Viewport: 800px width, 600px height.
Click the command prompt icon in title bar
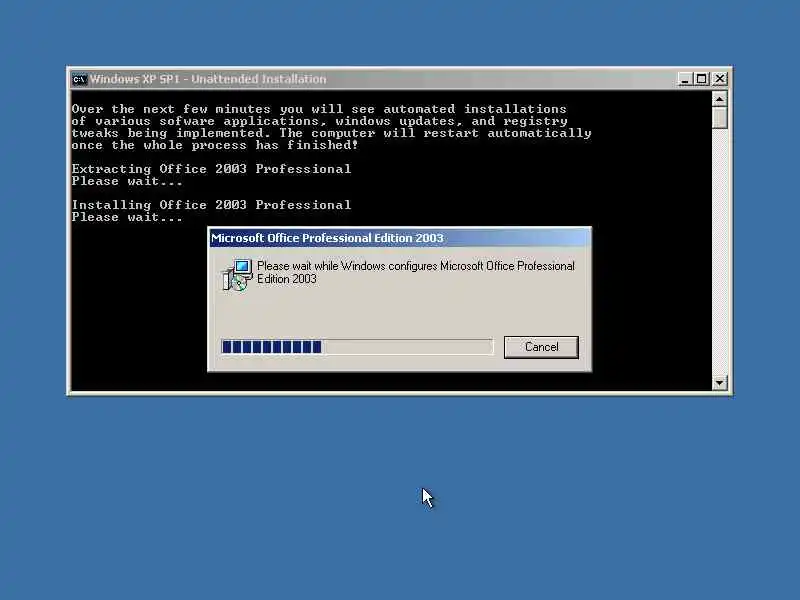point(79,80)
